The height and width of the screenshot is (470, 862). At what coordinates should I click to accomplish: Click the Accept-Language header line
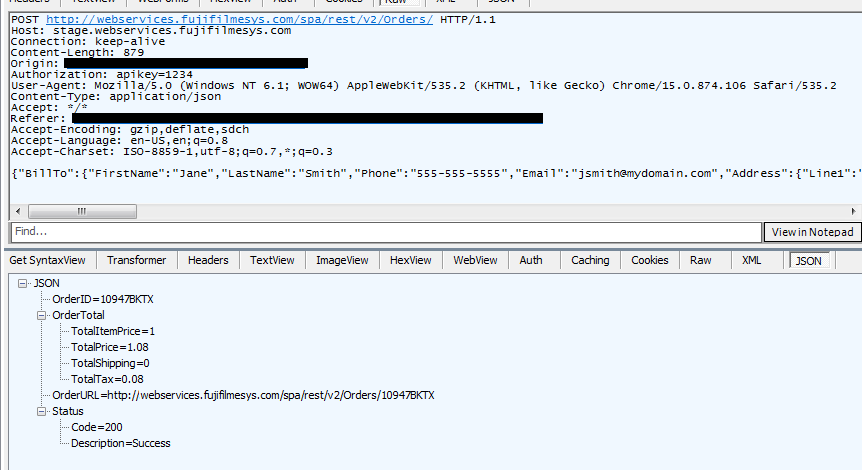click(x=119, y=141)
